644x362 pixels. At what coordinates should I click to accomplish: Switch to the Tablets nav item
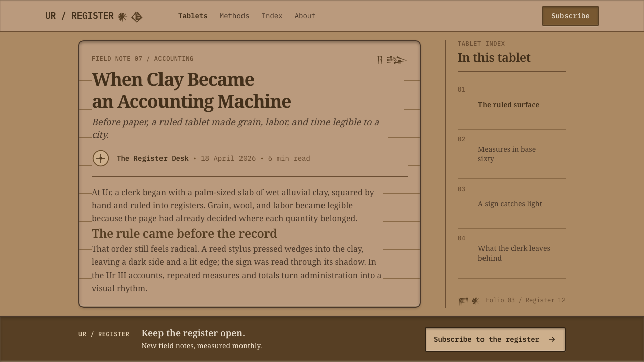tap(193, 16)
